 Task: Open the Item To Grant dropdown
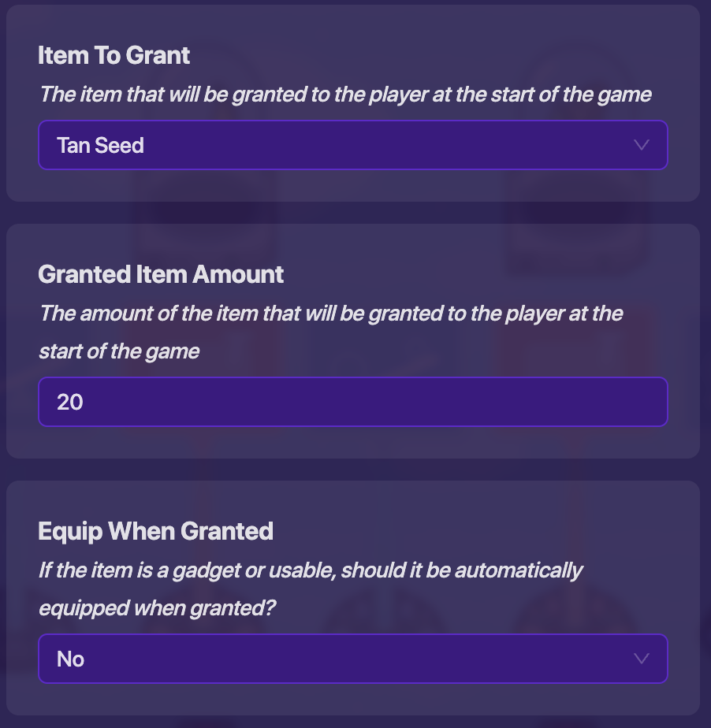pyautogui.click(x=352, y=145)
